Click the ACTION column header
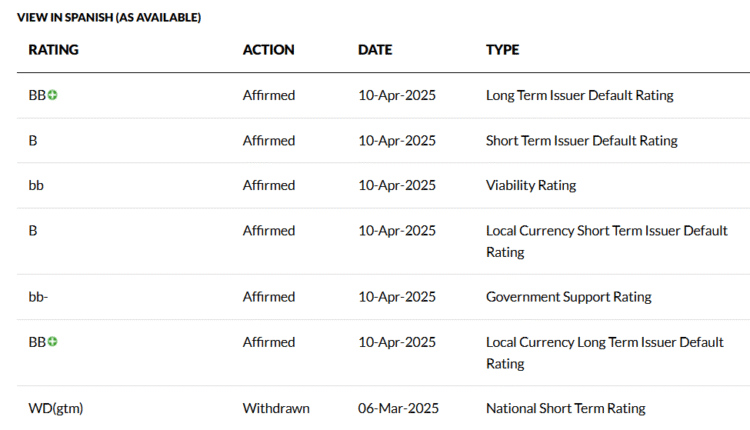750x430 pixels. [x=268, y=49]
